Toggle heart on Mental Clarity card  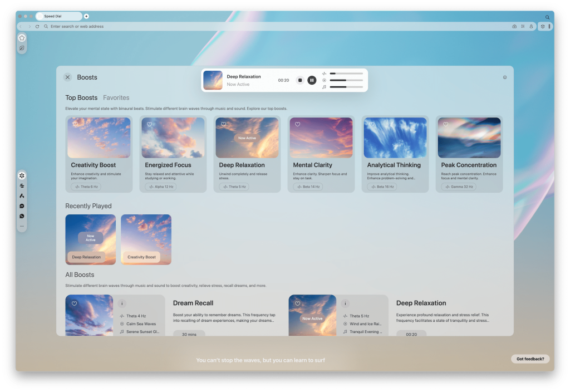297,124
